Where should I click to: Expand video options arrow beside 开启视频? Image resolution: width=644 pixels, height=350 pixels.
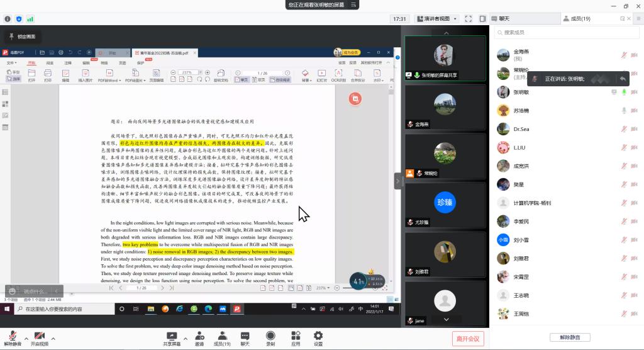point(53,339)
